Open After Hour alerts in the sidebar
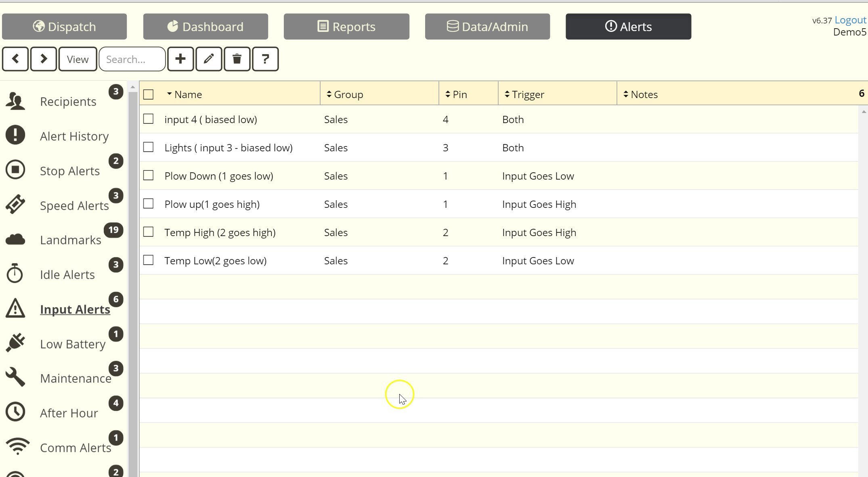The image size is (868, 477). click(x=69, y=413)
